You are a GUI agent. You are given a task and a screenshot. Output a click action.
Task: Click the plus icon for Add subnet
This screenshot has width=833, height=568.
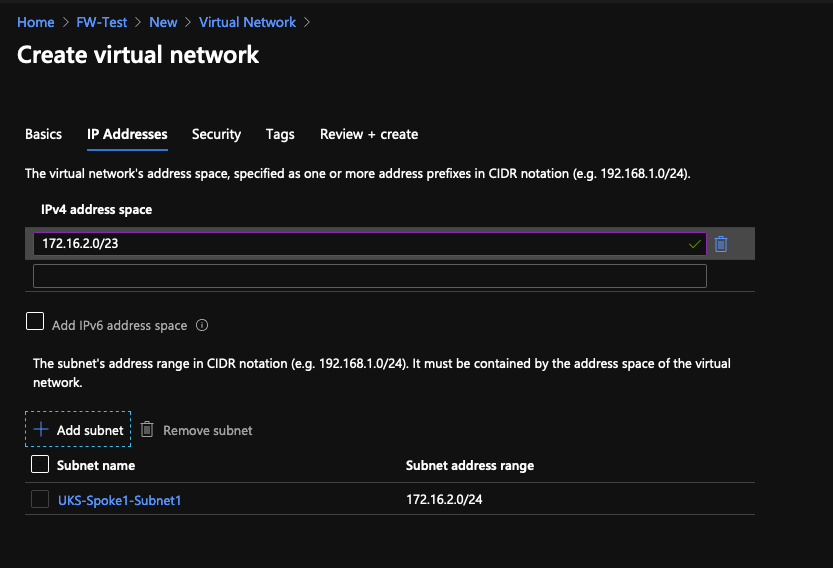(x=41, y=429)
